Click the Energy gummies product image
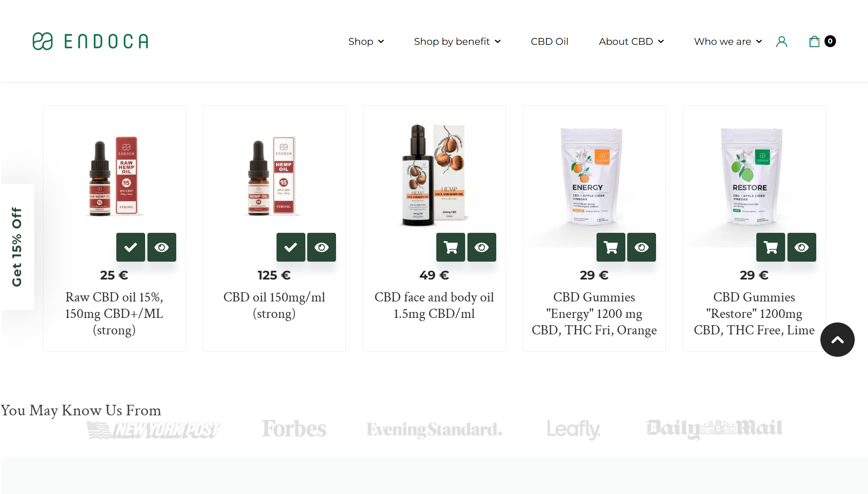This screenshot has height=494, width=868. point(591,176)
